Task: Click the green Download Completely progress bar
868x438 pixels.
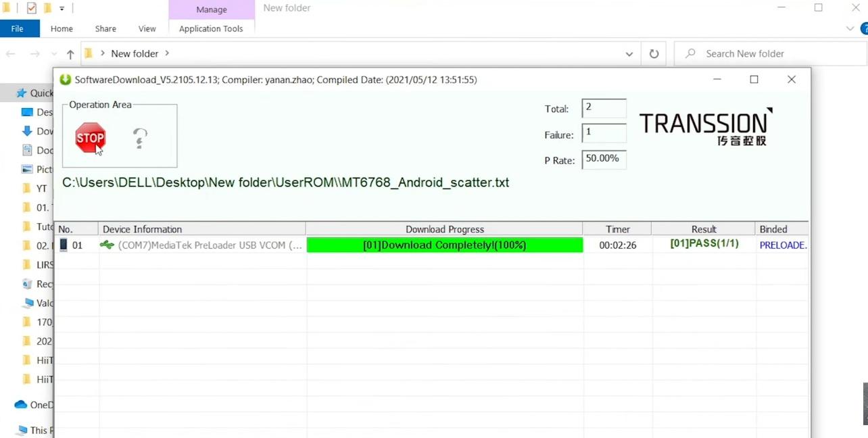Action: (445, 245)
